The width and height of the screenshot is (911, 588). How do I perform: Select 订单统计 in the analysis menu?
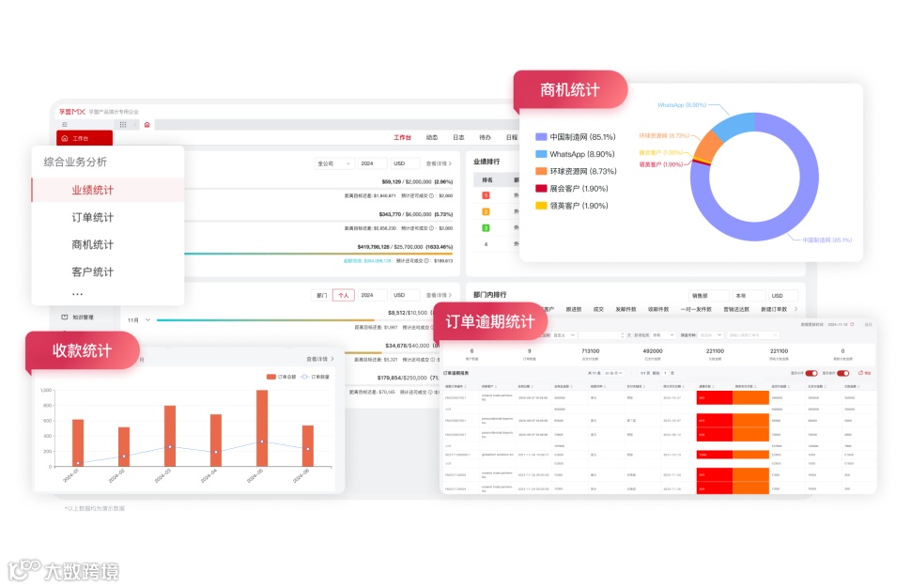click(92, 217)
